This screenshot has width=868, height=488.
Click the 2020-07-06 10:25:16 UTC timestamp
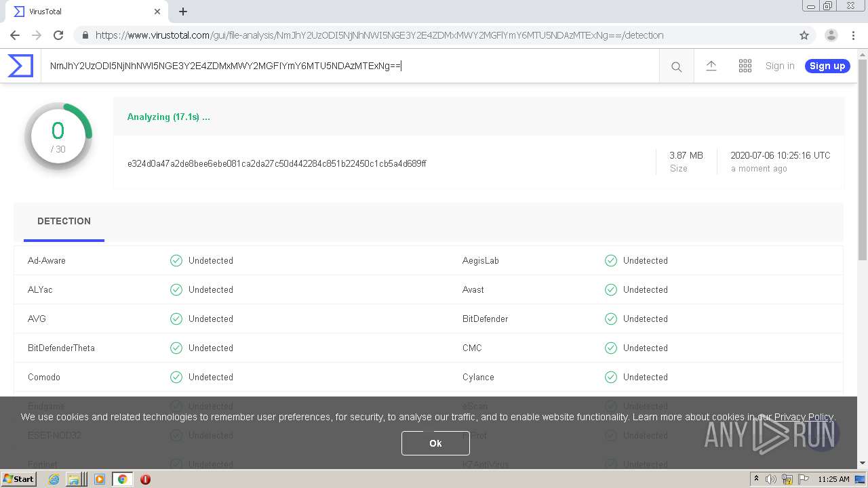click(x=781, y=155)
